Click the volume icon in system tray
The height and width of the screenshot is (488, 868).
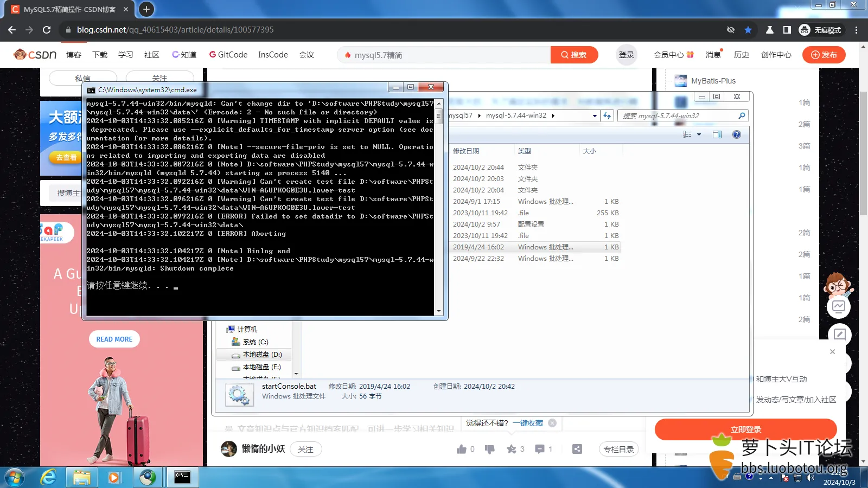coord(810,478)
